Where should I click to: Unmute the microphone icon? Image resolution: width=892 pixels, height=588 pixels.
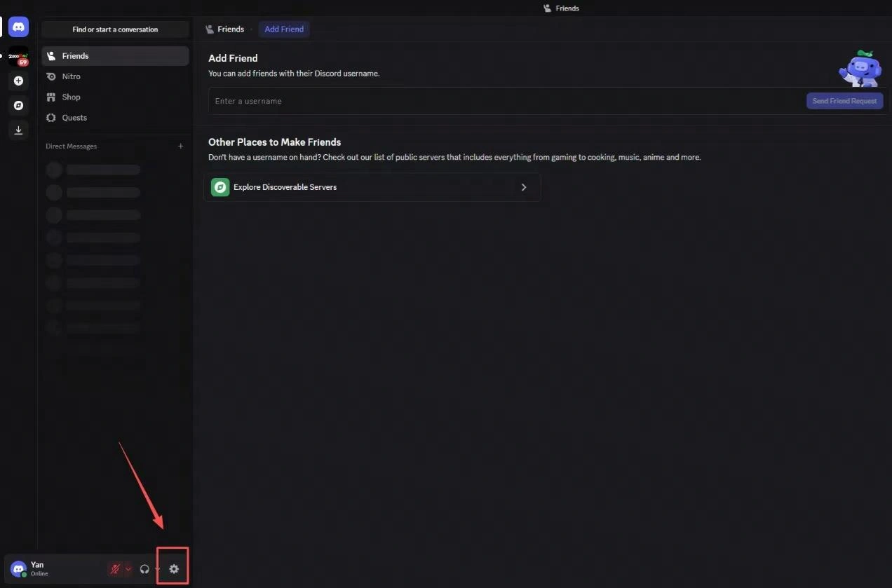coord(115,569)
